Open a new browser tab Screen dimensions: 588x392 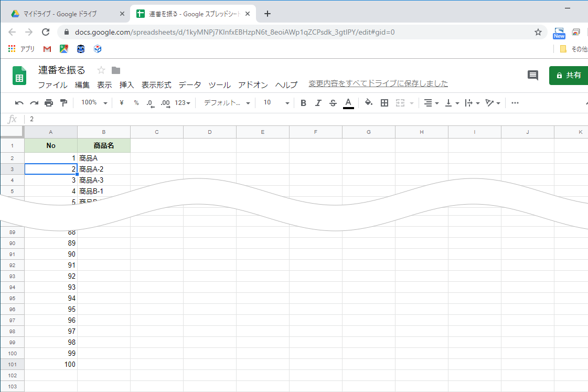268,14
